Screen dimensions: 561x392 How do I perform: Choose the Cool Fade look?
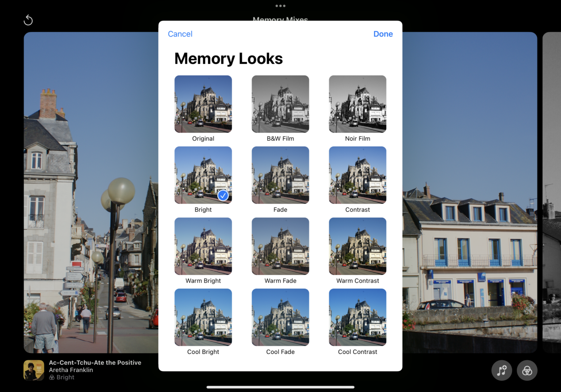click(280, 317)
